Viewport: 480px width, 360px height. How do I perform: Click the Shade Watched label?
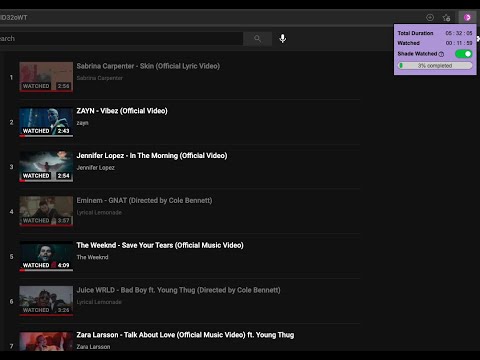(417, 54)
